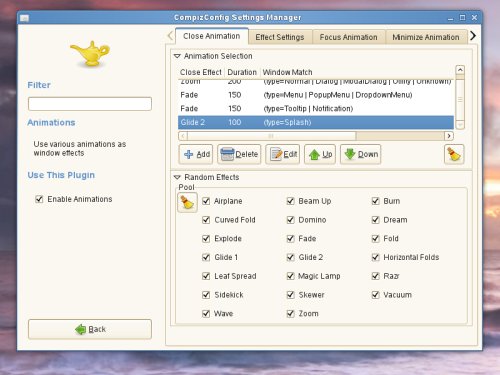Toggle Leaf Spread effect

[206, 276]
